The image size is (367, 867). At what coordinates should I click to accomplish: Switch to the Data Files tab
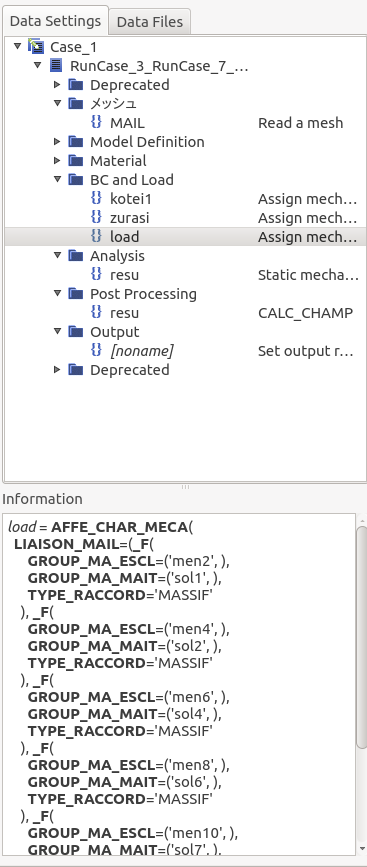point(150,22)
